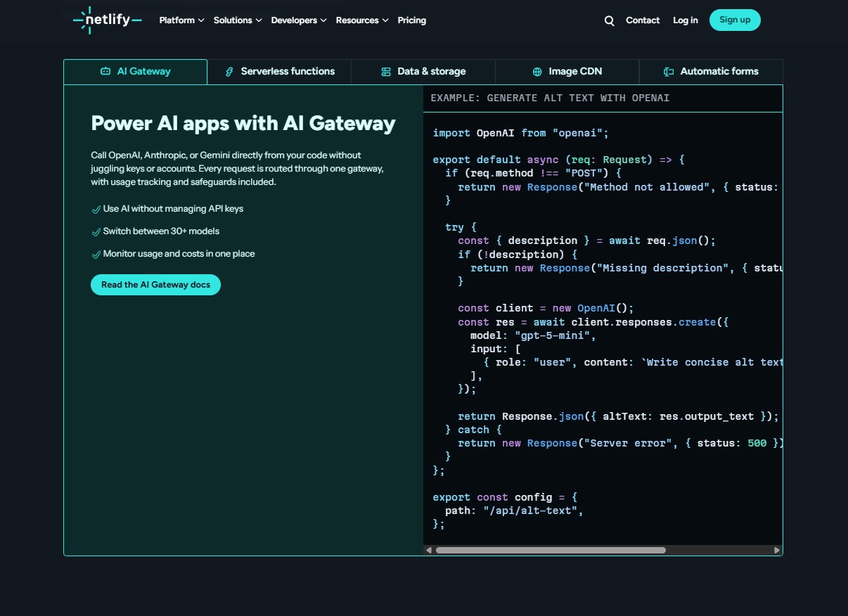The height and width of the screenshot is (616, 848).
Task: Expand the Platform dropdown
Action: [x=181, y=20]
